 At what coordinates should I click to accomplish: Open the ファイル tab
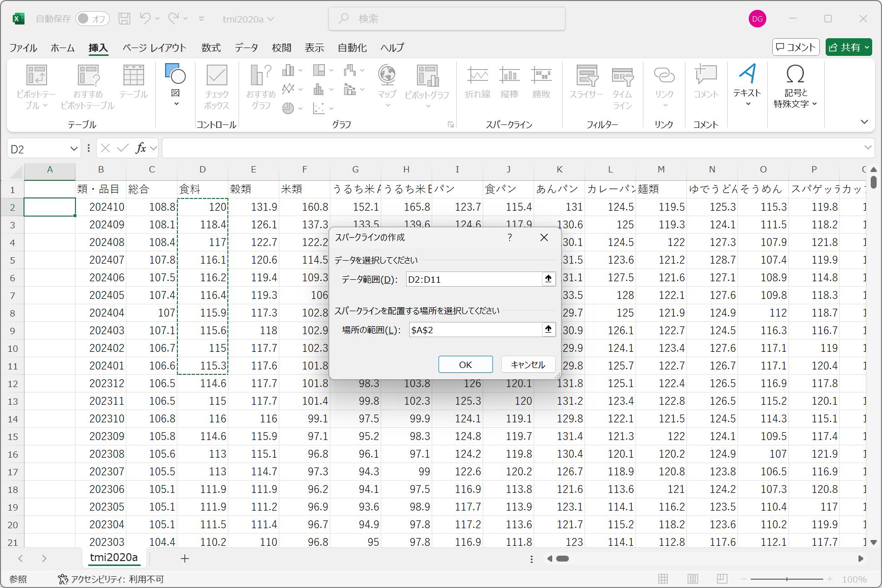click(x=23, y=48)
